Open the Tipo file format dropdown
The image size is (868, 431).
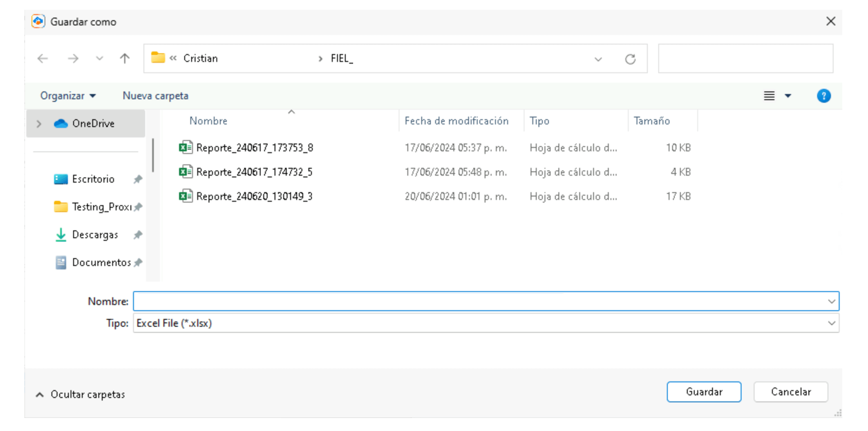click(831, 323)
